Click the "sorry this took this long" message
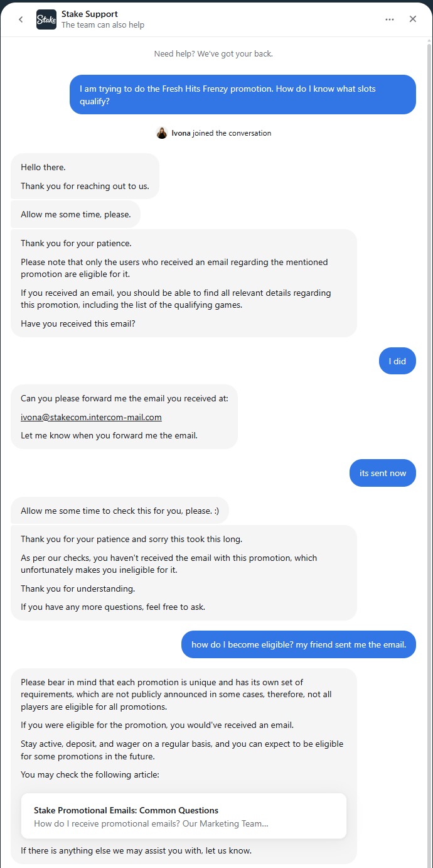 [x=183, y=573]
